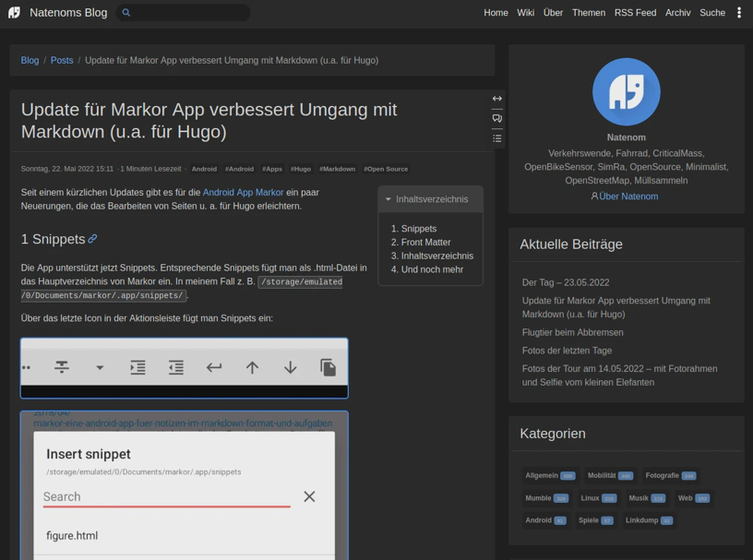This screenshot has width=753, height=560.
Task: Click the #Open Source hashtag tag
Action: pyautogui.click(x=386, y=169)
